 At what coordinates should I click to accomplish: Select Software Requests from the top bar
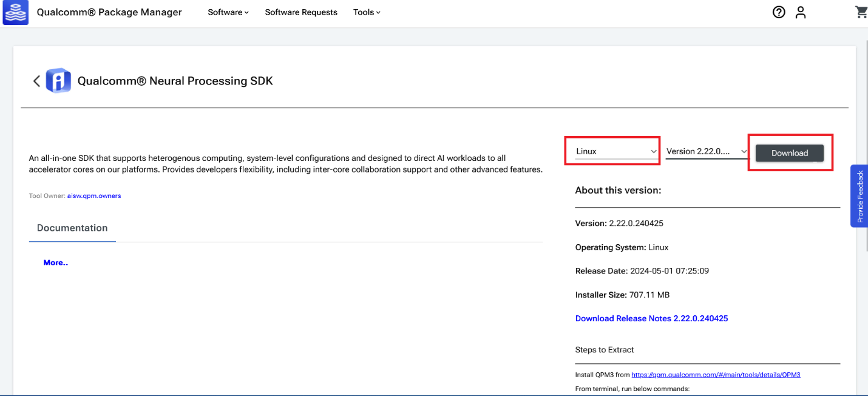click(x=301, y=12)
